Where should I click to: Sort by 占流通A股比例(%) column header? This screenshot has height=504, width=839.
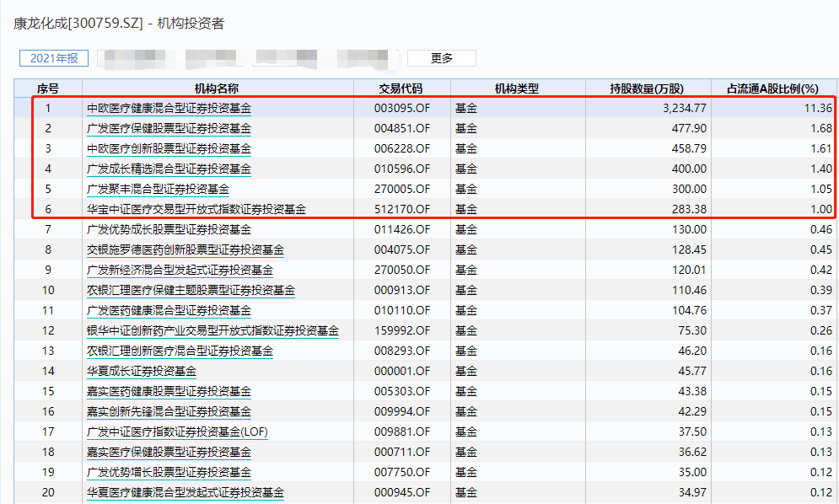coord(772,88)
